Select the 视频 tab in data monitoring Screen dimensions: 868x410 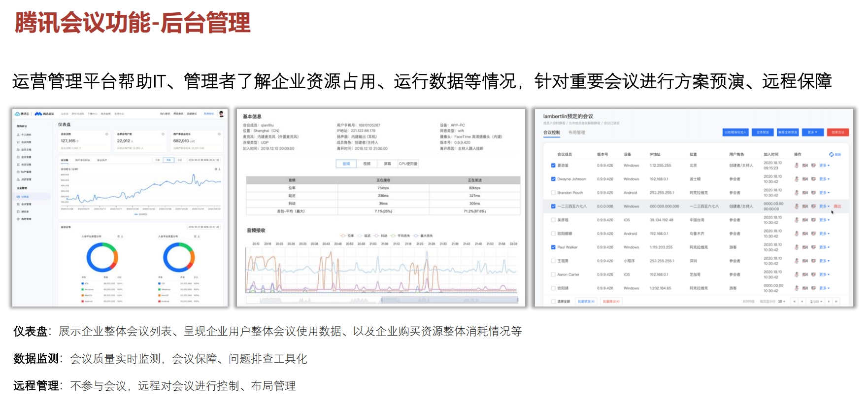pos(367,164)
